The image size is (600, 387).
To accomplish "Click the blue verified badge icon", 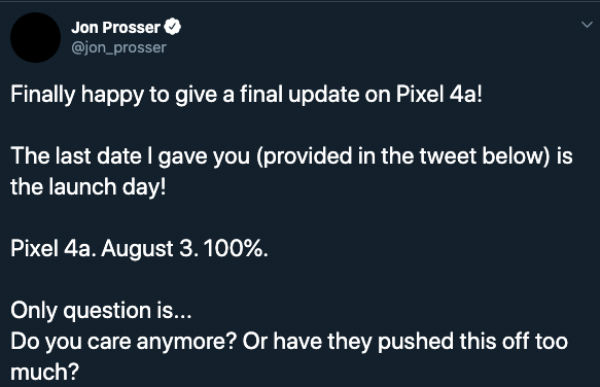I will (173, 27).
